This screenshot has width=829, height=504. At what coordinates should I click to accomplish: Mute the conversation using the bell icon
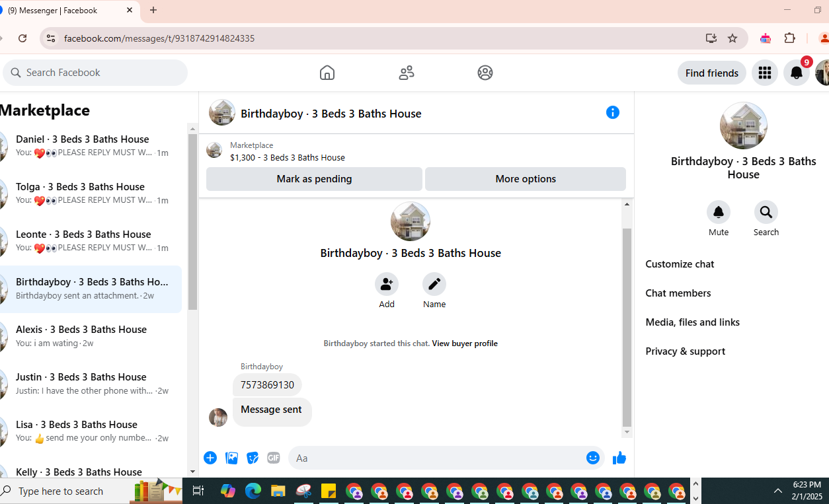pyautogui.click(x=719, y=212)
